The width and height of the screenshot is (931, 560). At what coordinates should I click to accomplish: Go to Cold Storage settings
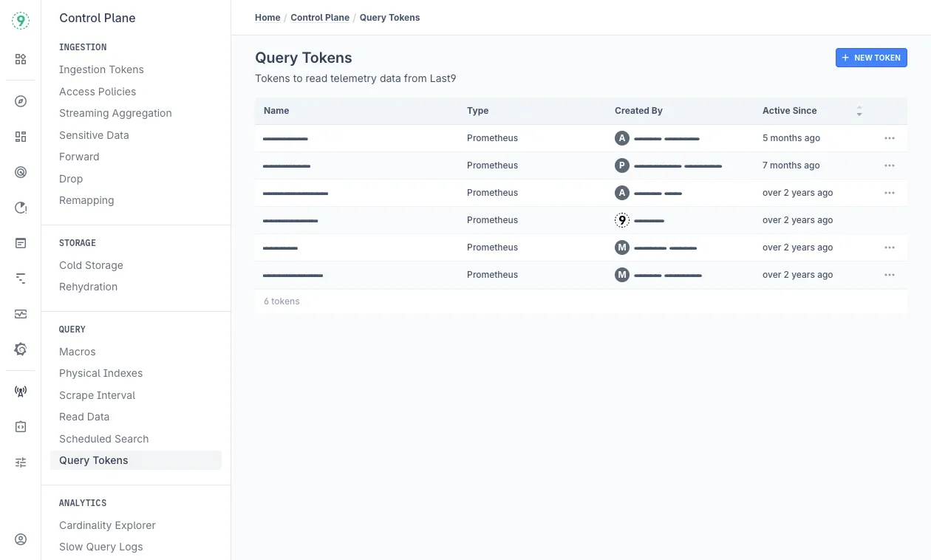(91, 265)
